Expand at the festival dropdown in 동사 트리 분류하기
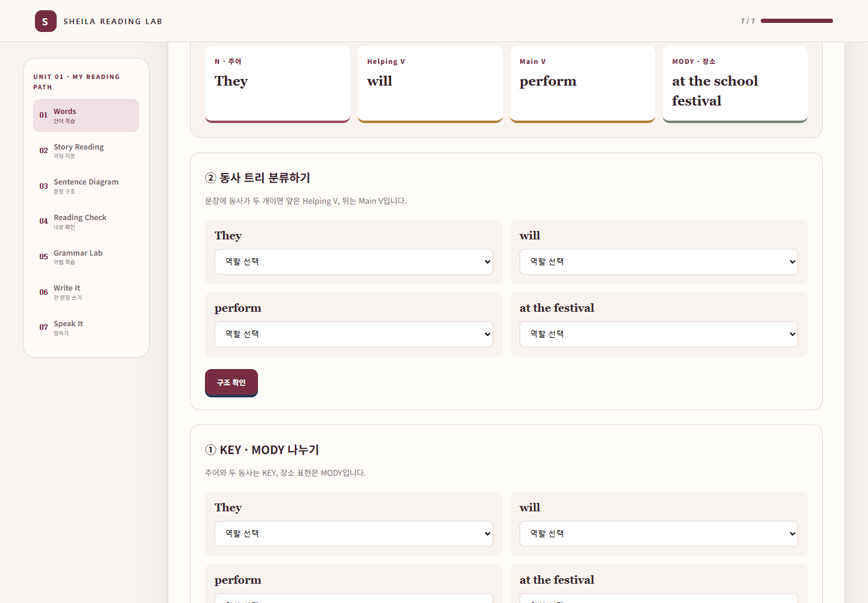This screenshot has width=868, height=603. tap(659, 334)
